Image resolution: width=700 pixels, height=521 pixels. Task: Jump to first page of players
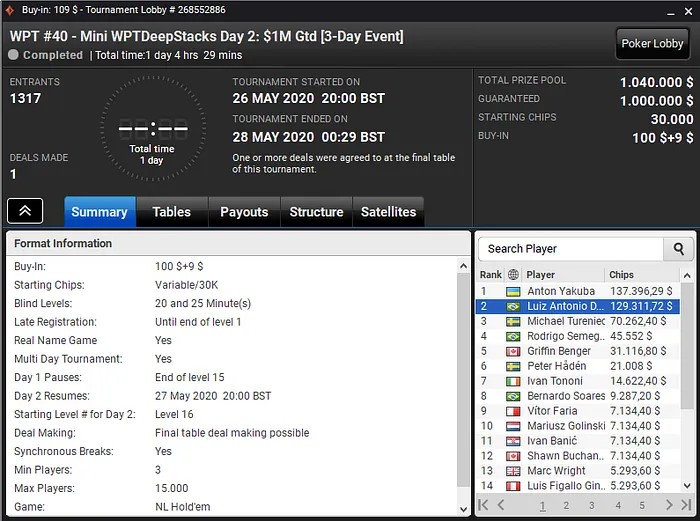tap(483, 505)
